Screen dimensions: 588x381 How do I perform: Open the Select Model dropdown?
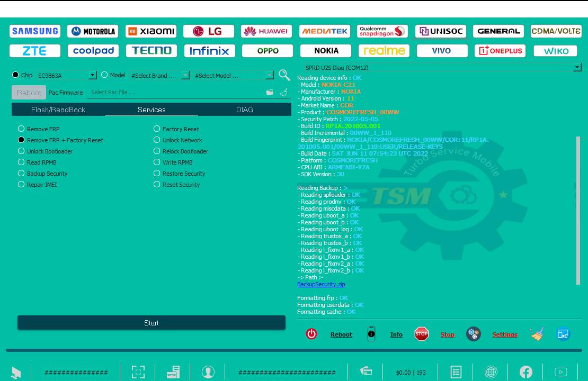tap(270, 75)
